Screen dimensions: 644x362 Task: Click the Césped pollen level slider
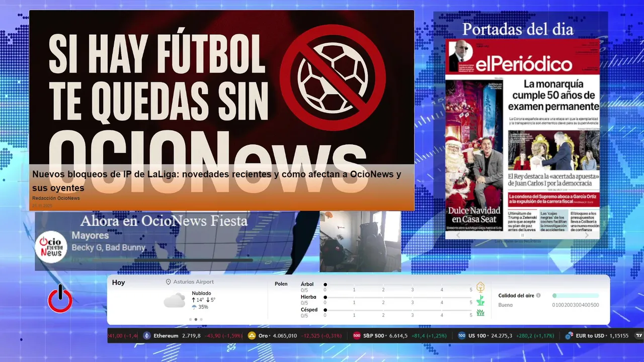398,310
